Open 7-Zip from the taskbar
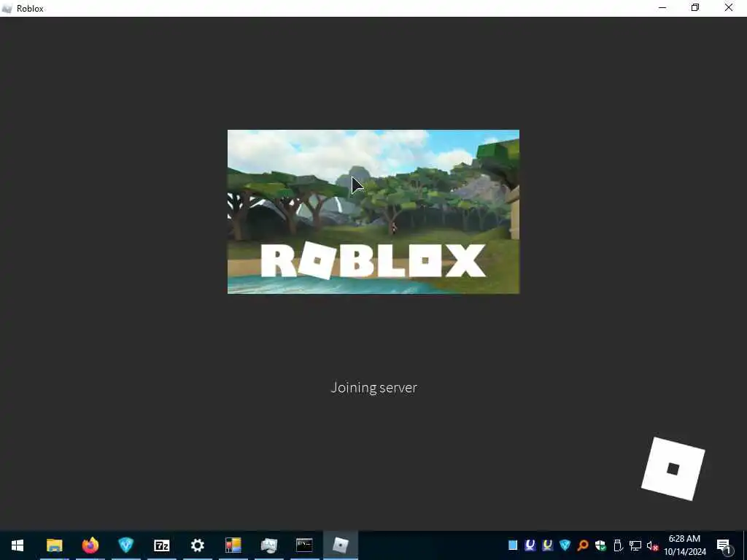This screenshot has height=560, width=747. click(161, 545)
